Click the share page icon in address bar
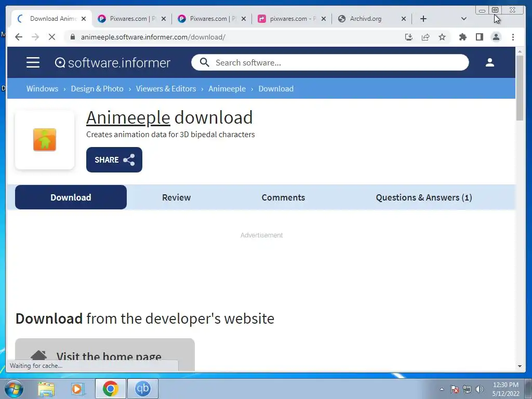The width and height of the screenshot is (532, 399). (x=425, y=37)
